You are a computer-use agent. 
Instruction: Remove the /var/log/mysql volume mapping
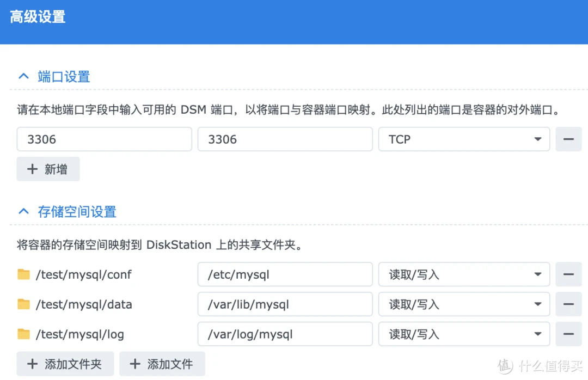pos(568,334)
